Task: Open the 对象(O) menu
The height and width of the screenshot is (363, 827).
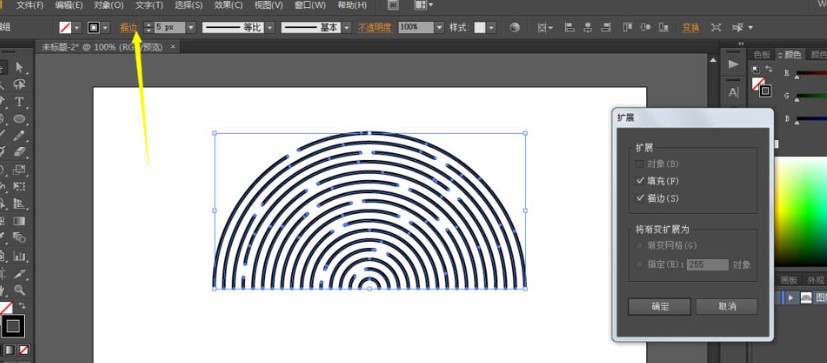Action: click(109, 5)
